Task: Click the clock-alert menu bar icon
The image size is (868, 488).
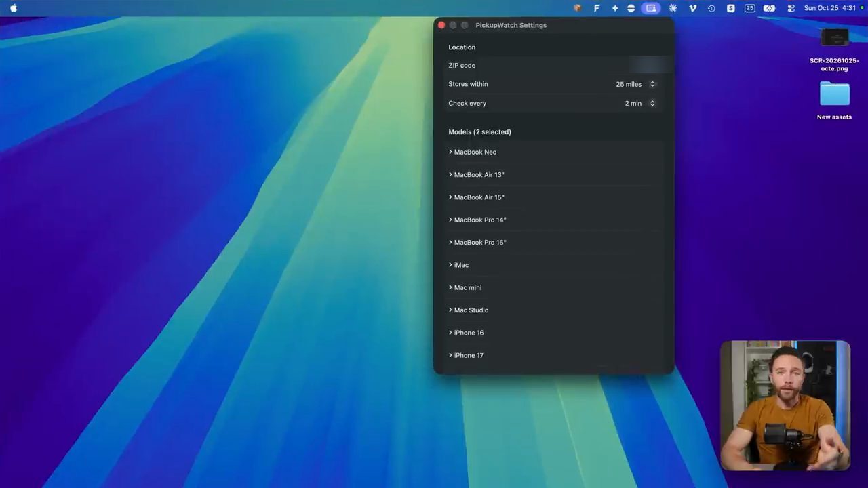Action: click(711, 8)
